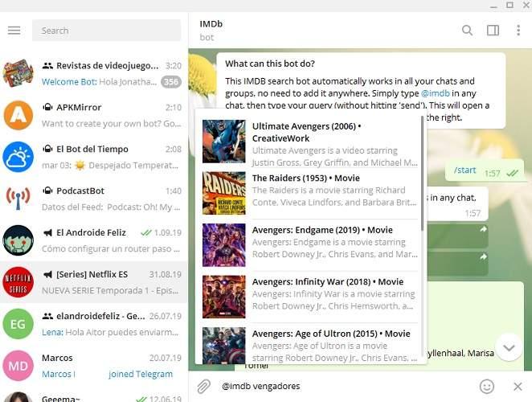Click the Search input field
Viewport: 532px width, 402px height.
pyautogui.click(x=106, y=31)
